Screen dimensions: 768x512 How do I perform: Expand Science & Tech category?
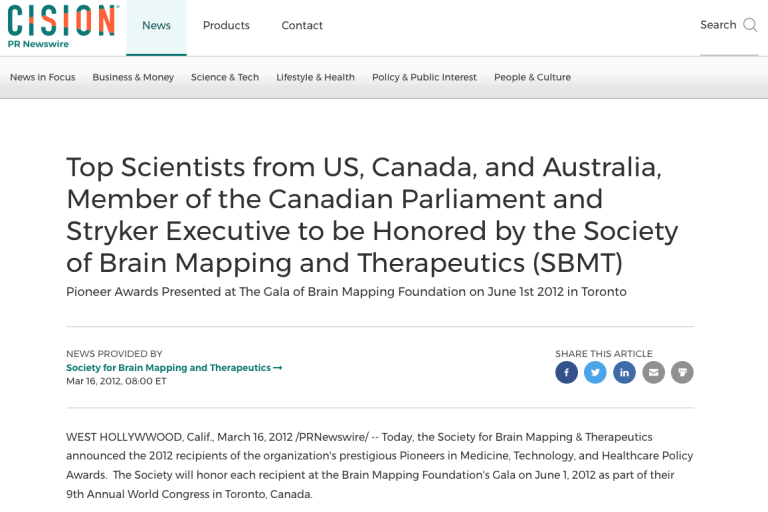(x=225, y=77)
